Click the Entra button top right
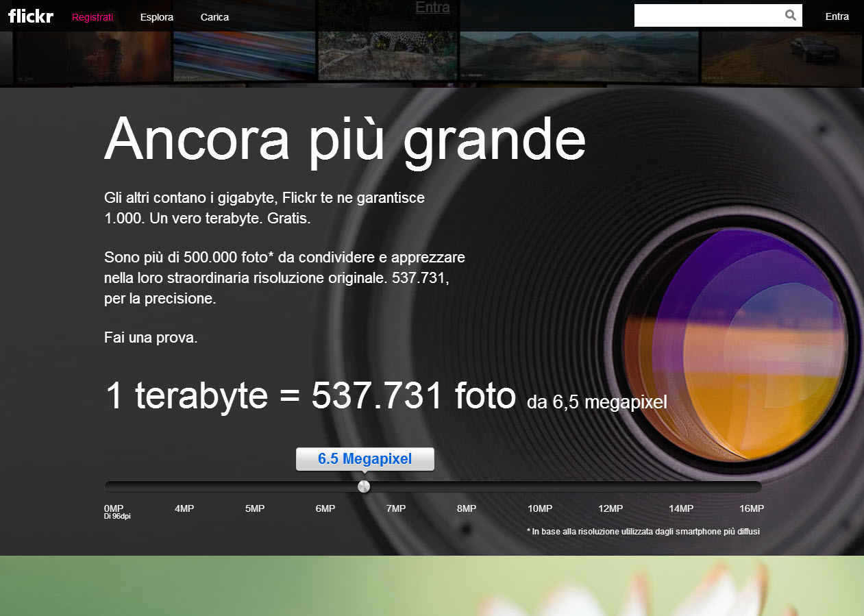 (837, 16)
